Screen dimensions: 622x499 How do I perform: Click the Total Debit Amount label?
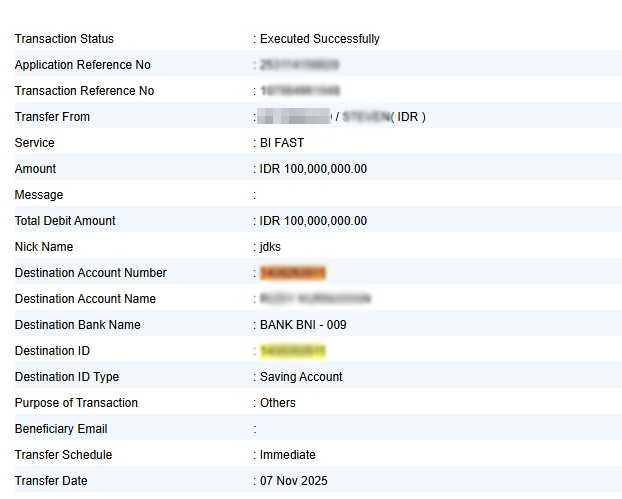65,221
